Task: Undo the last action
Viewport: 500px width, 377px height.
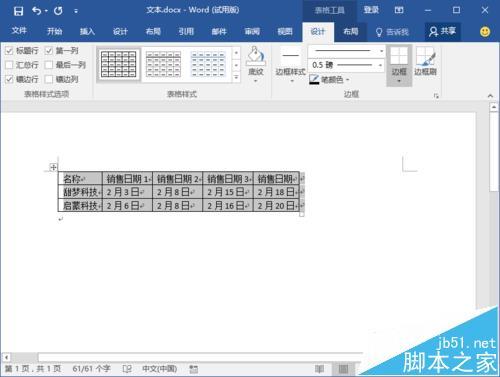Action: point(36,11)
